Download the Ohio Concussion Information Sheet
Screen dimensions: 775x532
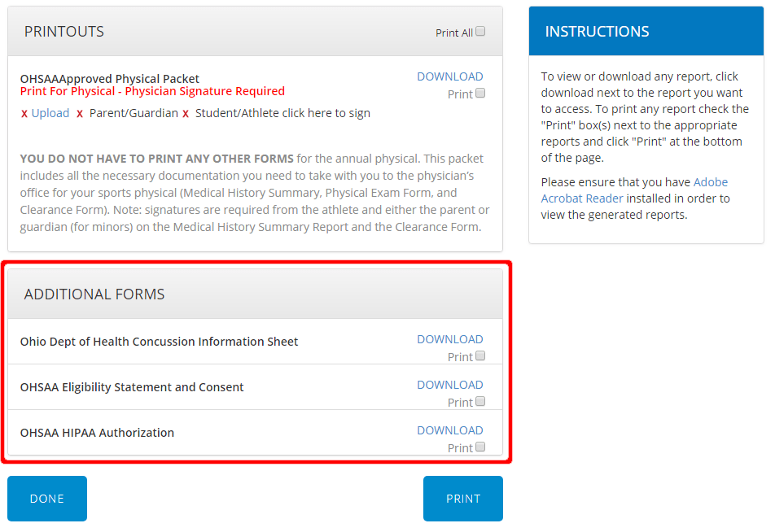click(450, 338)
